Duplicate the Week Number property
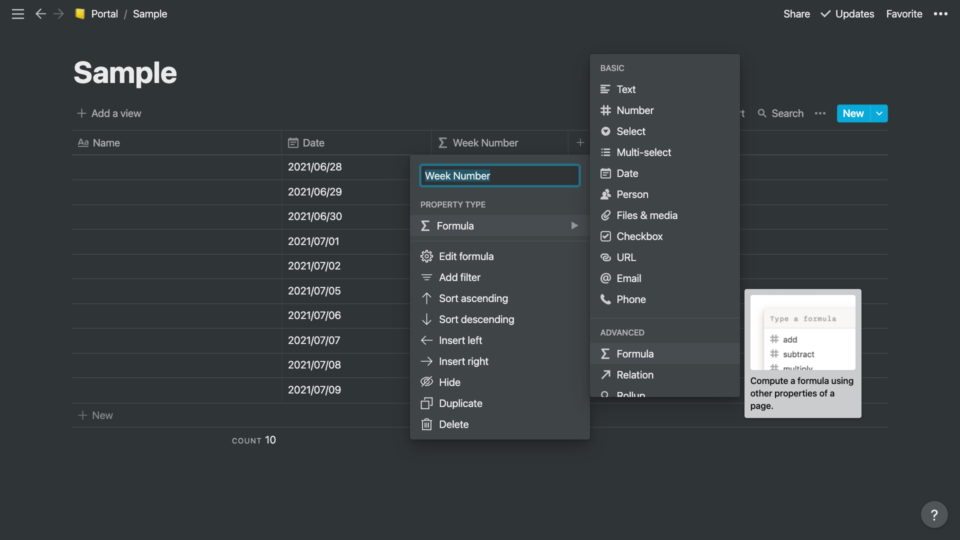Viewport: 960px width, 540px height. click(500, 403)
